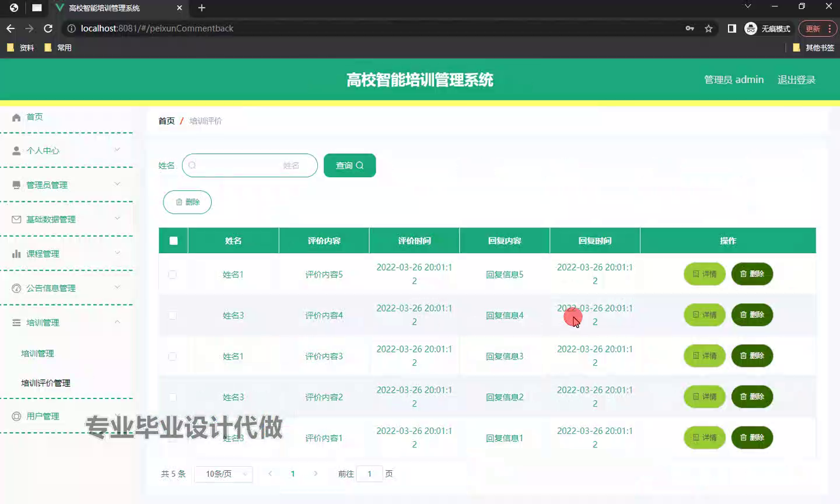This screenshot has width=840, height=504.
Task: Click the envelope icon beside 基础数据管理
Action: point(16,219)
